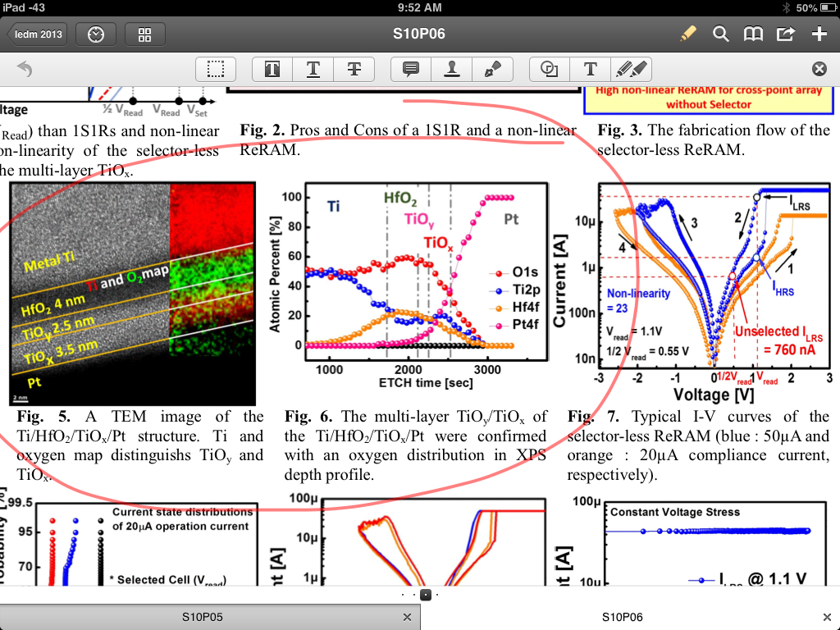
Task: Go back to the iedm 2013 folder
Action: (x=36, y=34)
